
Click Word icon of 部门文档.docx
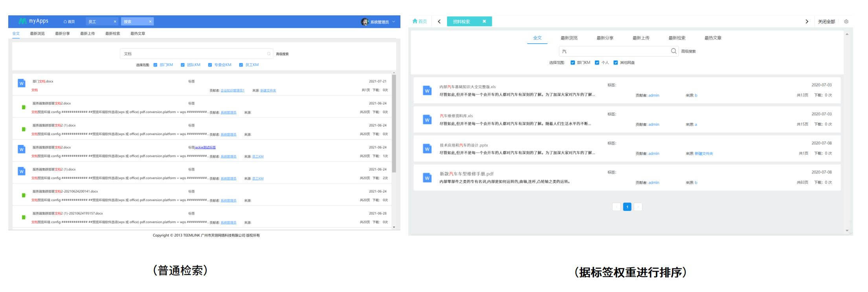click(x=22, y=83)
